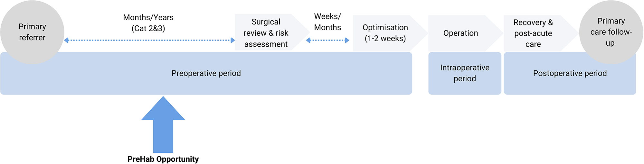This screenshot has width=644, height=164.
Task: Click right arrowhead of the long dotted arrow
Action: click(233, 40)
